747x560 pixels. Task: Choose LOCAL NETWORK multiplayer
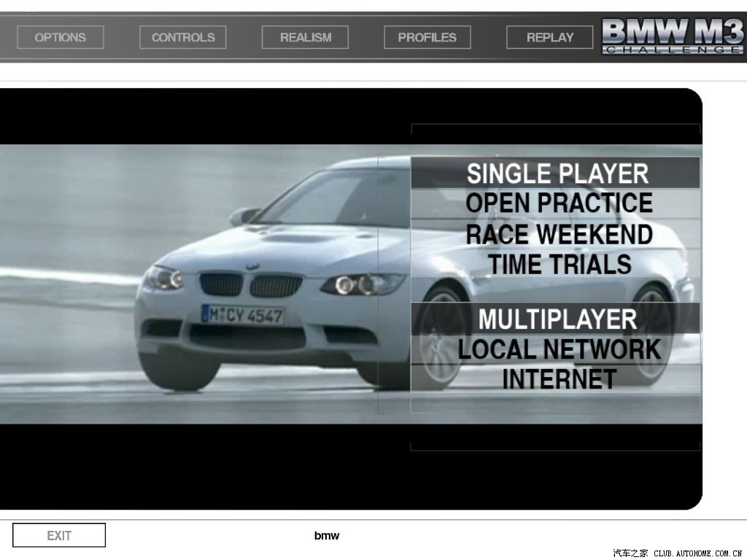(559, 349)
